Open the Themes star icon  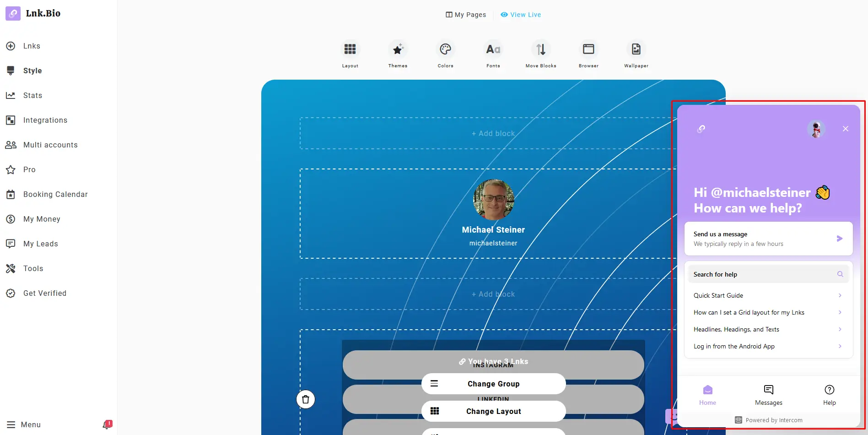398,49
